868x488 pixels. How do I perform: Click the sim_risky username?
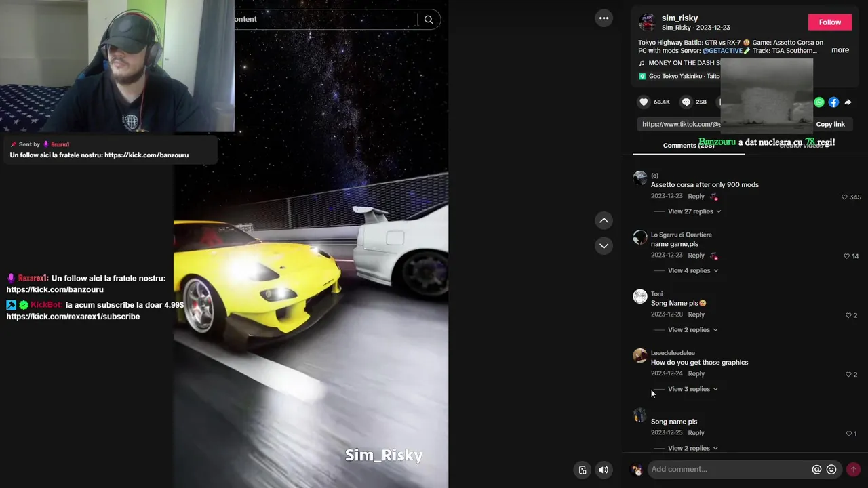click(x=679, y=18)
